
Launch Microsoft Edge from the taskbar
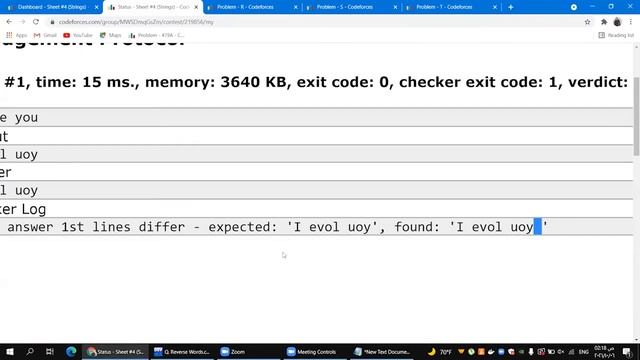(71, 351)
